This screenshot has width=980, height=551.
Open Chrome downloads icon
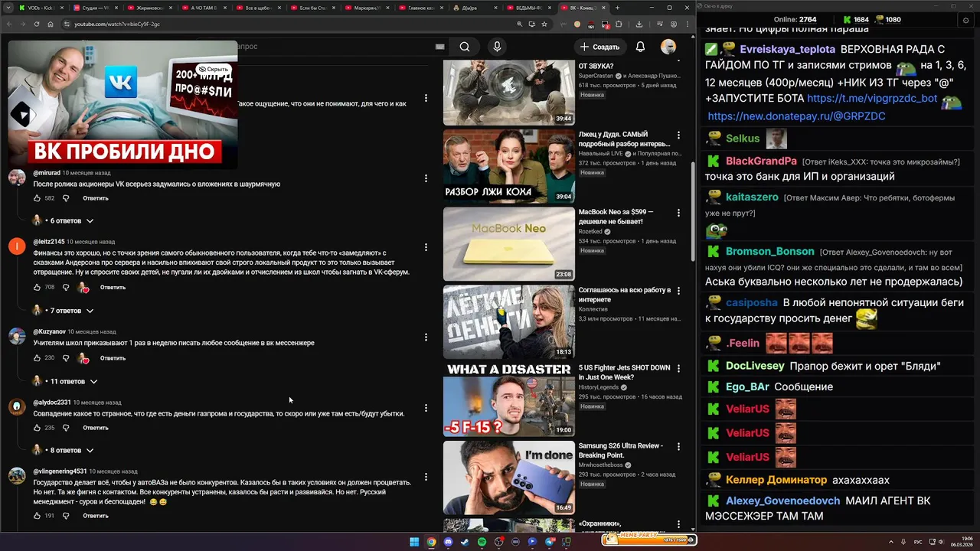pyautogui.click(x=639, y=24)
